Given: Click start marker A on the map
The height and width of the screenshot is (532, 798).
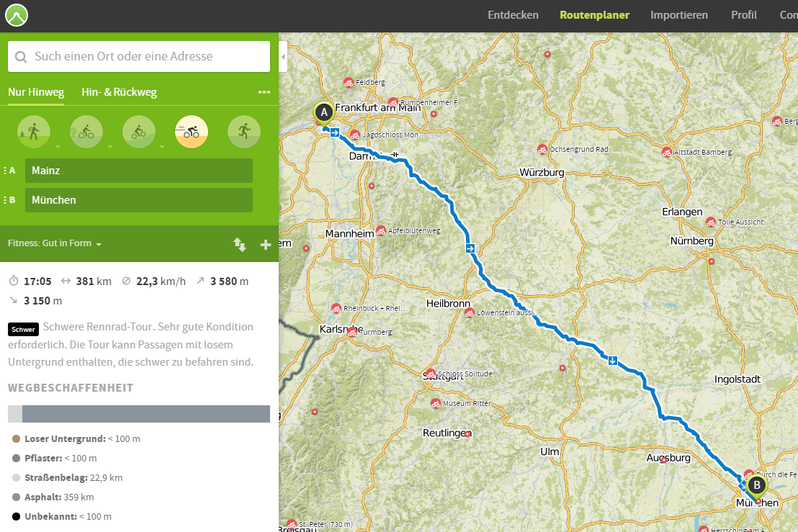Looking at the screenshot, I should click(323, 112).
